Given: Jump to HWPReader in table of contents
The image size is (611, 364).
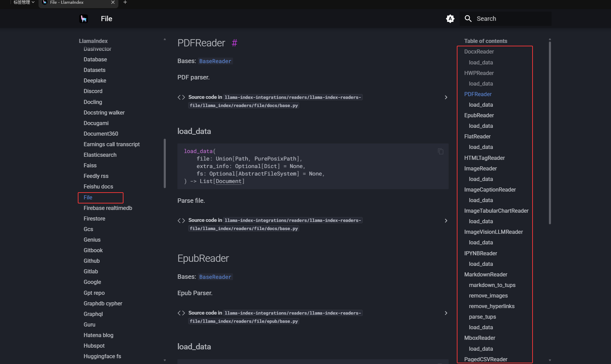Looking at the screenshot, I should click(x=479, y=73).
